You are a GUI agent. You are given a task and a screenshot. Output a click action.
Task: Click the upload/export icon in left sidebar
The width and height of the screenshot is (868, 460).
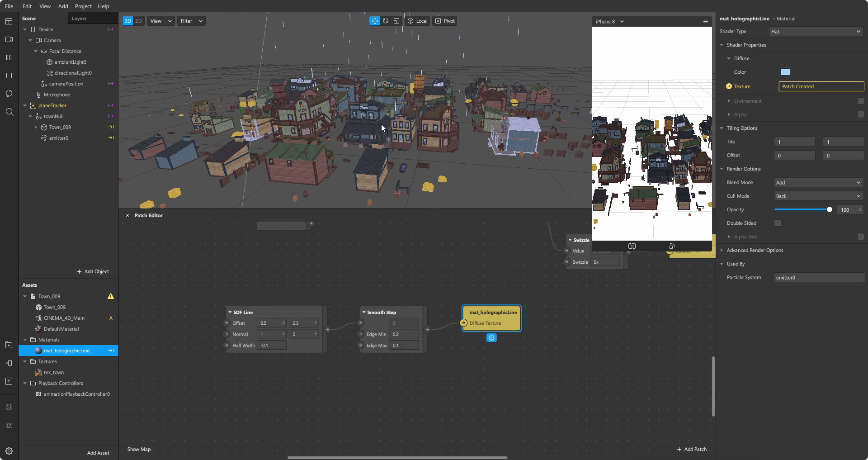9,381
